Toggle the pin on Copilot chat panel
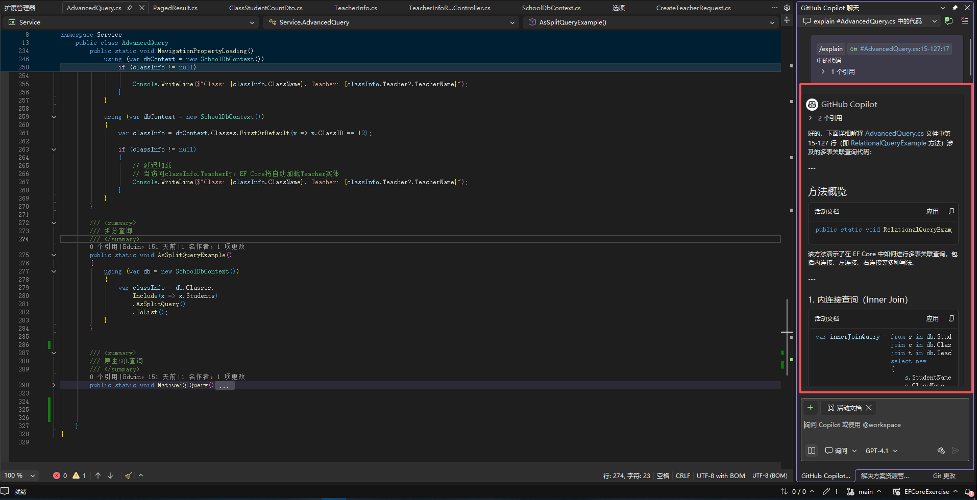 point(955,8)
